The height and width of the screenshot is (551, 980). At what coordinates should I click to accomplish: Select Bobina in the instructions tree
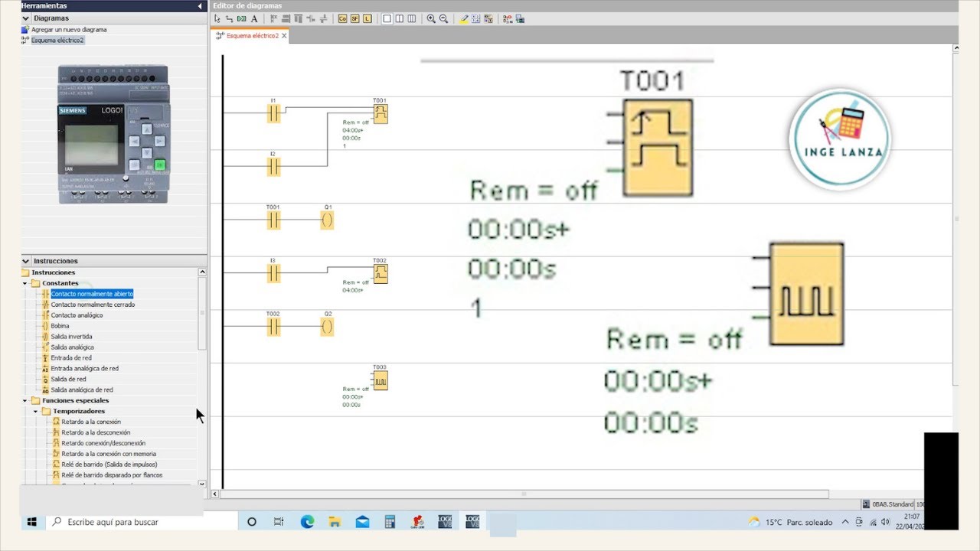pos(60,326)
